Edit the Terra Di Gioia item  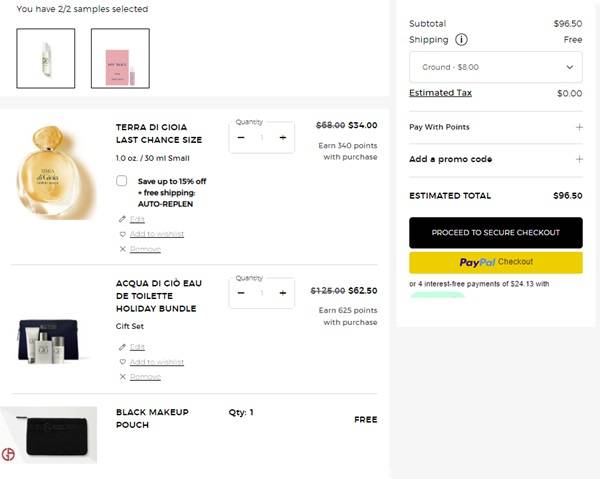(x=136, y=218)
